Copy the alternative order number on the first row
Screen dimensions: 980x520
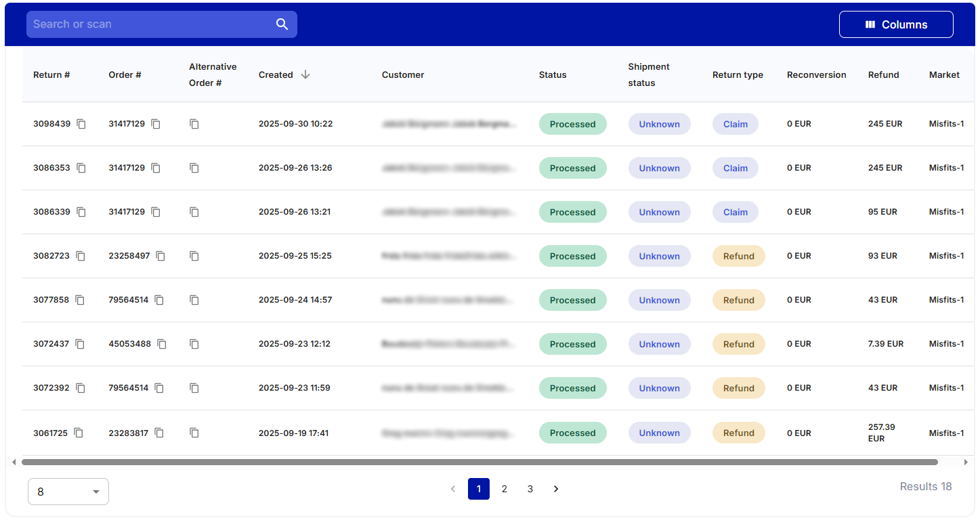(194, 124)
